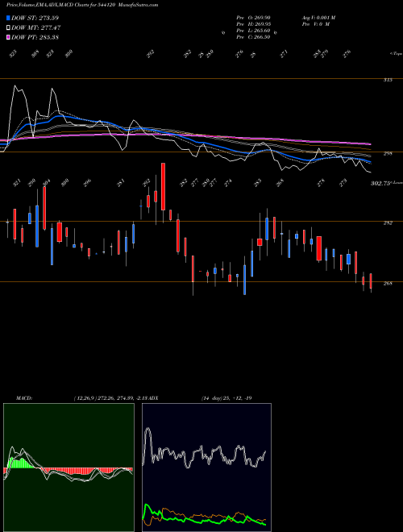Click the 'Pre H: 269.95' high value
The image size is (403, 532).
coord(253,24)
